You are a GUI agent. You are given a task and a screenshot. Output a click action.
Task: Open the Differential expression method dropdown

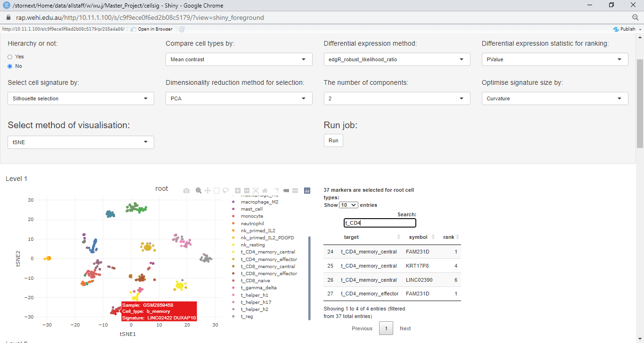point(396,59)
